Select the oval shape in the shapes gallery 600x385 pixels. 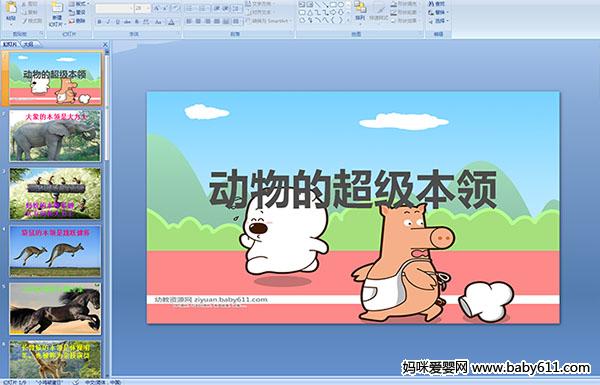pos(342,5)
